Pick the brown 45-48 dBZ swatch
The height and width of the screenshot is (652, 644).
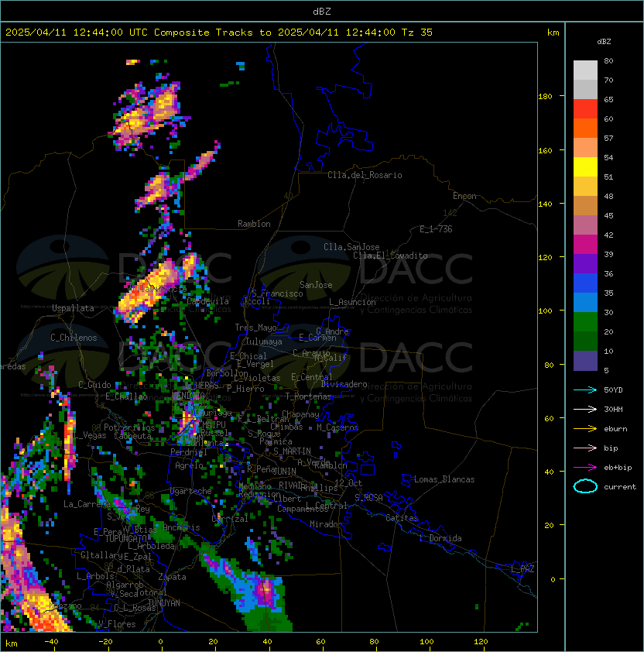tap(585, 206)
